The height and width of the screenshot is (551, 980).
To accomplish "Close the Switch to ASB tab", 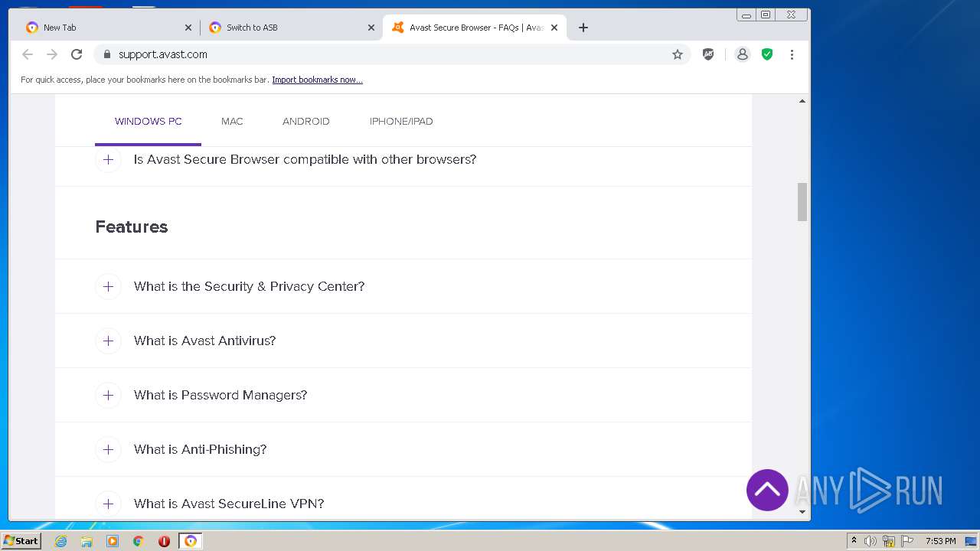I will (x=371, y=28).
